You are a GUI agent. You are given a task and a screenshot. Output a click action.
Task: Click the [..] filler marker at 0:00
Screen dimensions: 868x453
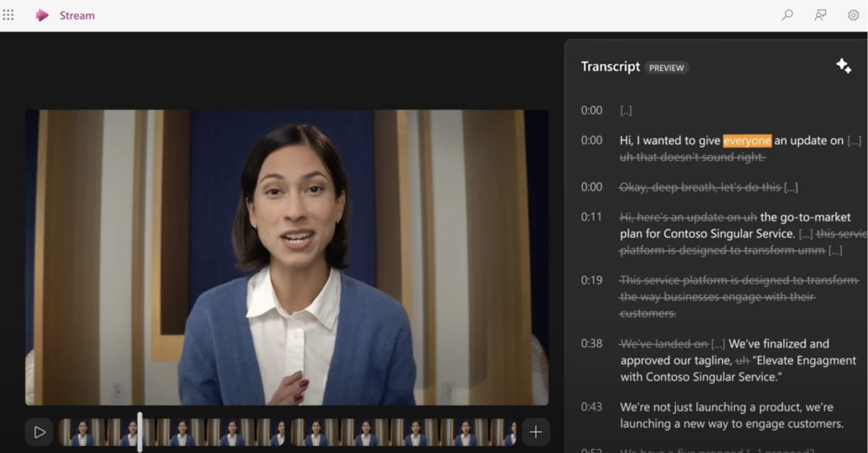[626, 110]
